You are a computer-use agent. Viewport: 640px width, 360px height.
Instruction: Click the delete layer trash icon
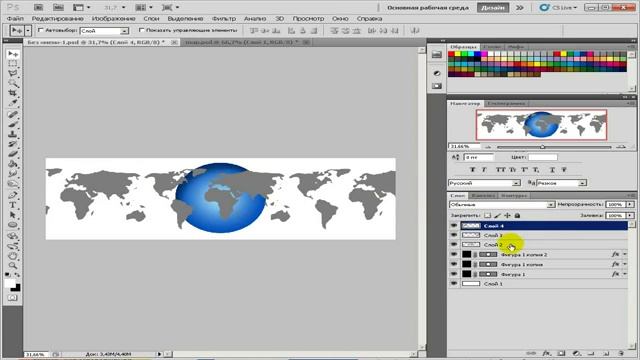pyautogui.click(x=621, y=353)
